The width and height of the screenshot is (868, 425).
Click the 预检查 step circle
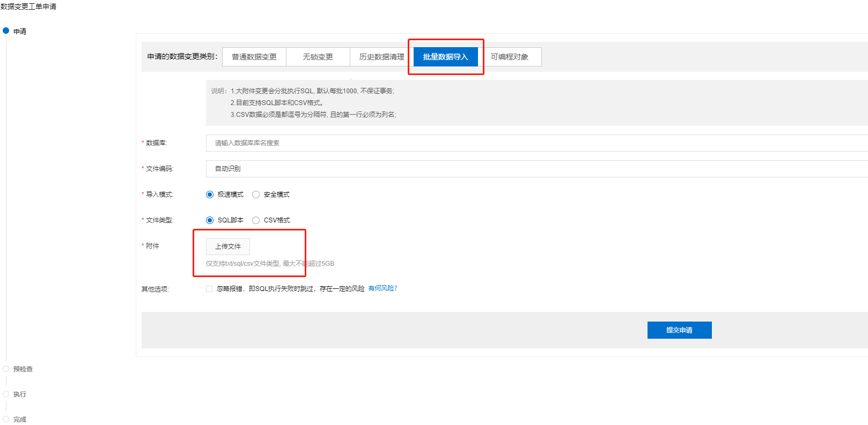6,369
